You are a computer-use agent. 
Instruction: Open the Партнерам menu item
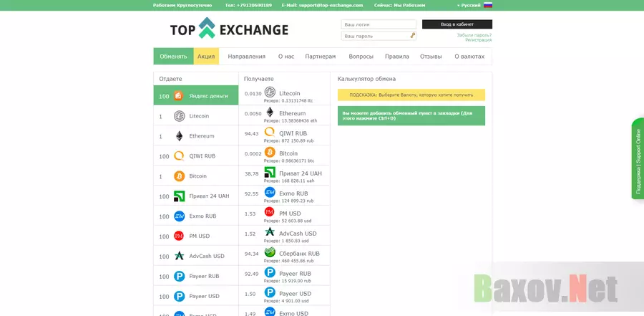click(321, 57)
